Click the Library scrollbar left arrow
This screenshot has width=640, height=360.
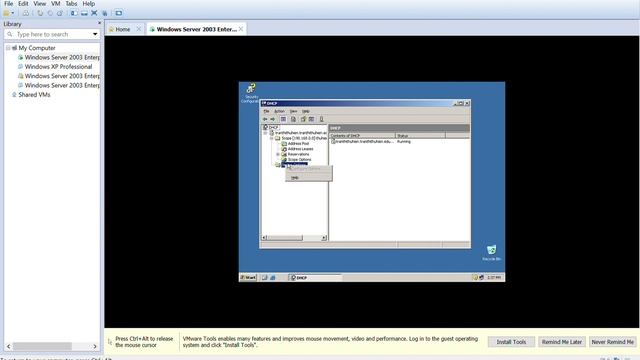click(8, 346)
